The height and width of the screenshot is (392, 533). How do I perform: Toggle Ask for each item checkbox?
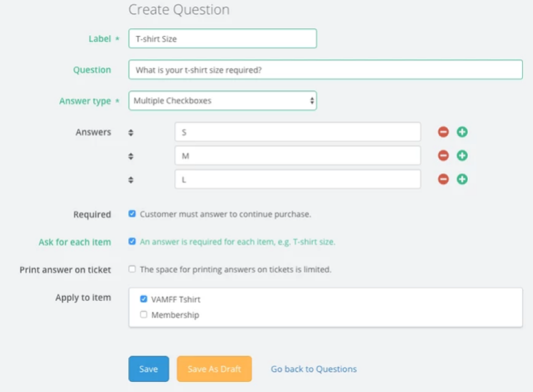[132, 241]
